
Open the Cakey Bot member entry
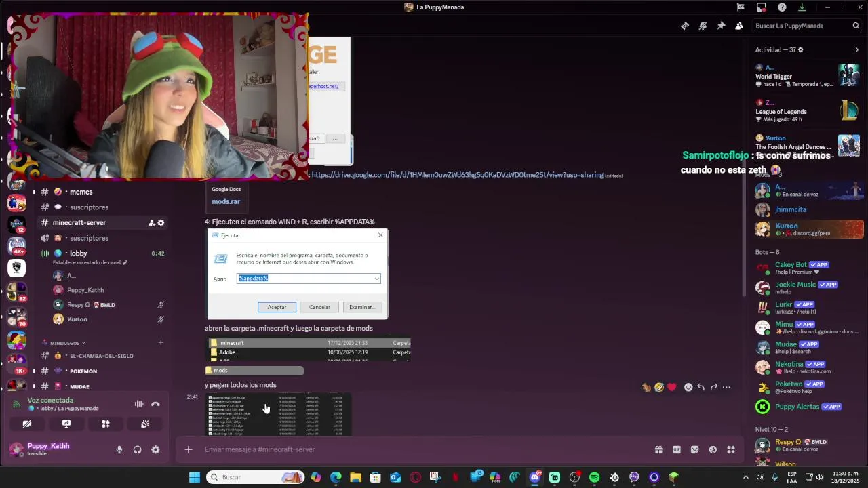(x=807, y=268)
